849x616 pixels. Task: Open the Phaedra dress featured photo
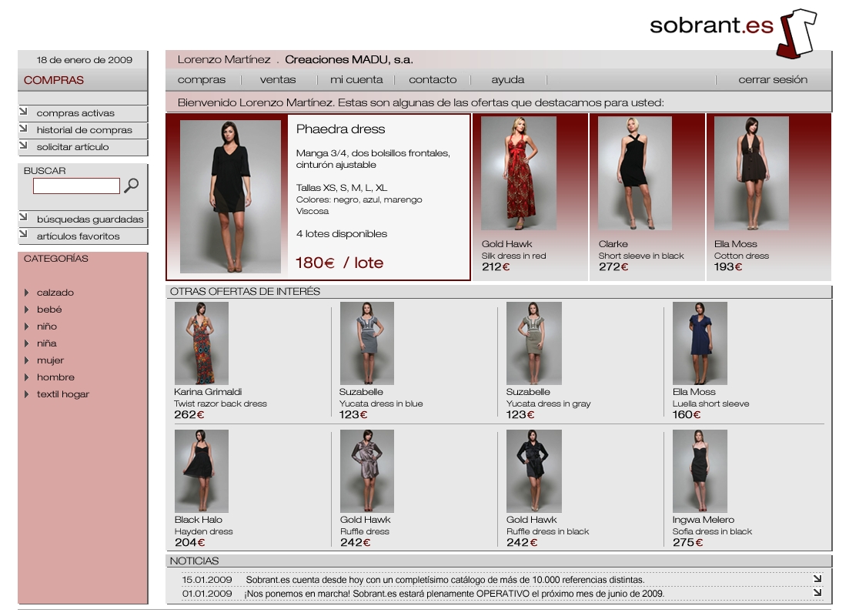click(230, 196)
